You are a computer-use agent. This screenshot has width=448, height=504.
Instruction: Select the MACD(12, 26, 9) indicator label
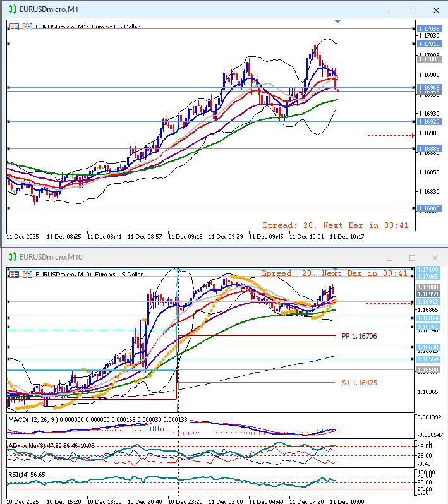[x=38, y=419]
